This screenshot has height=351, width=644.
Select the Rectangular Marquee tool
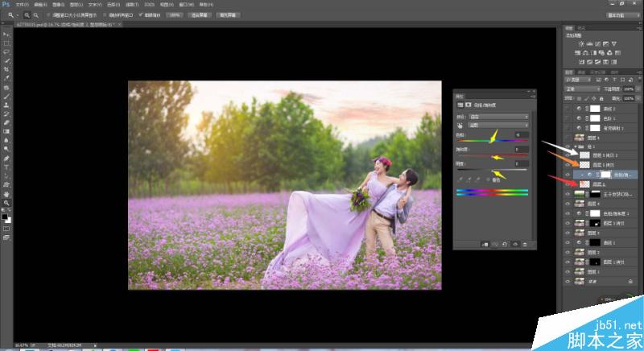tap(6, 43)
